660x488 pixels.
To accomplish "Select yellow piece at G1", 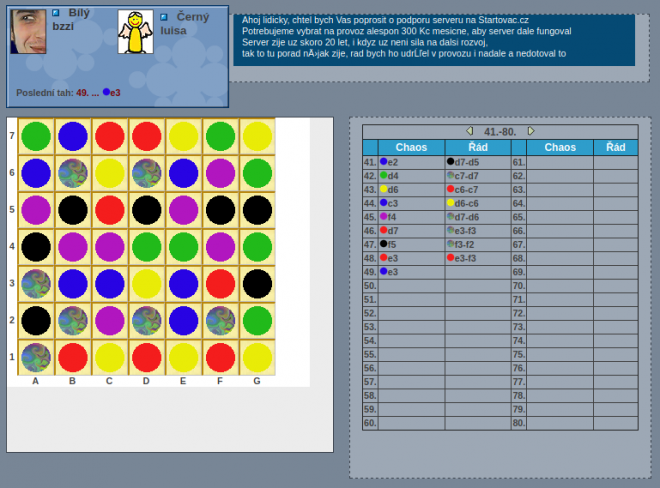I will (x=257, y=357).
